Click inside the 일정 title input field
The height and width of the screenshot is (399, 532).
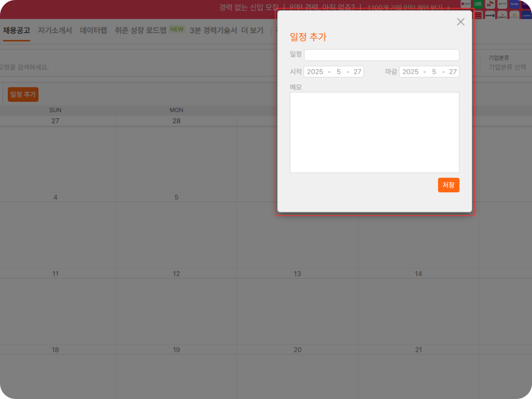coord(381,55)
